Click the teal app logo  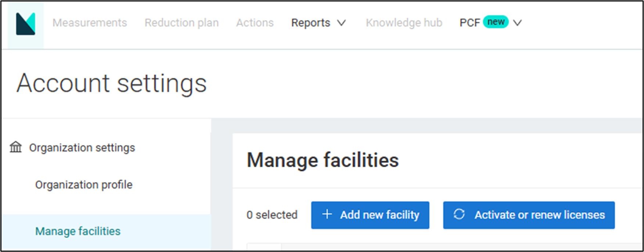click(x=25, y=24)
